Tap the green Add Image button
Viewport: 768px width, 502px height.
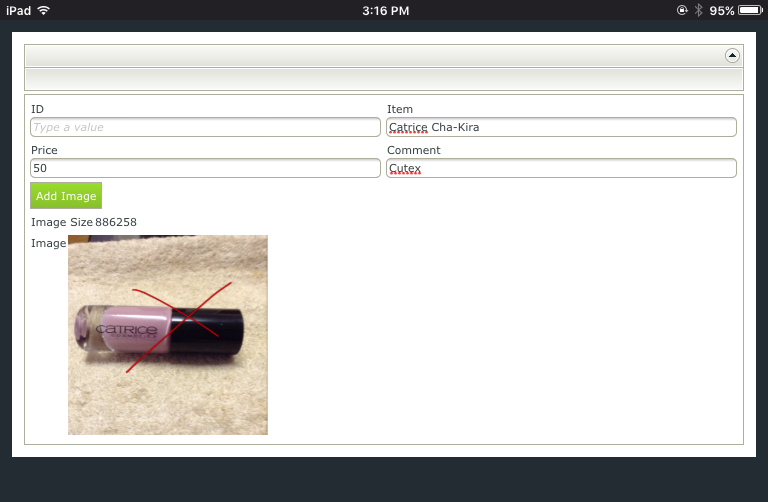coord(66,196)
